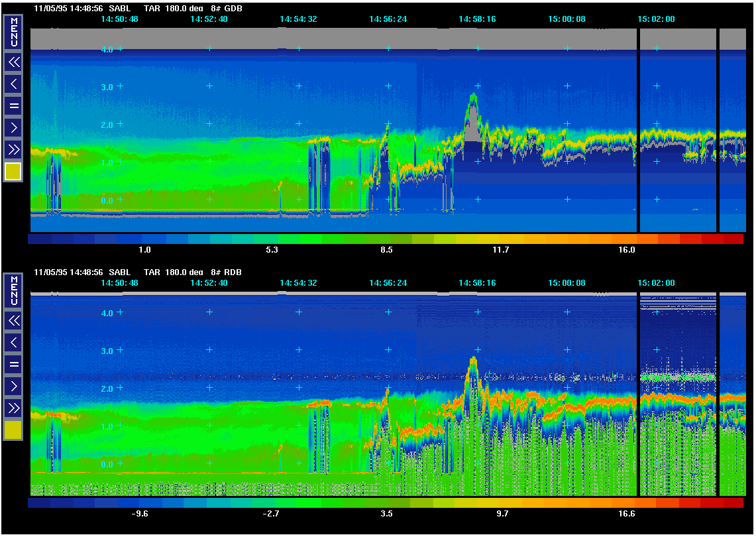Select the equals sign icon in the top panel
The height and width of the screenshot is (537, 756).
pos(13,105)
